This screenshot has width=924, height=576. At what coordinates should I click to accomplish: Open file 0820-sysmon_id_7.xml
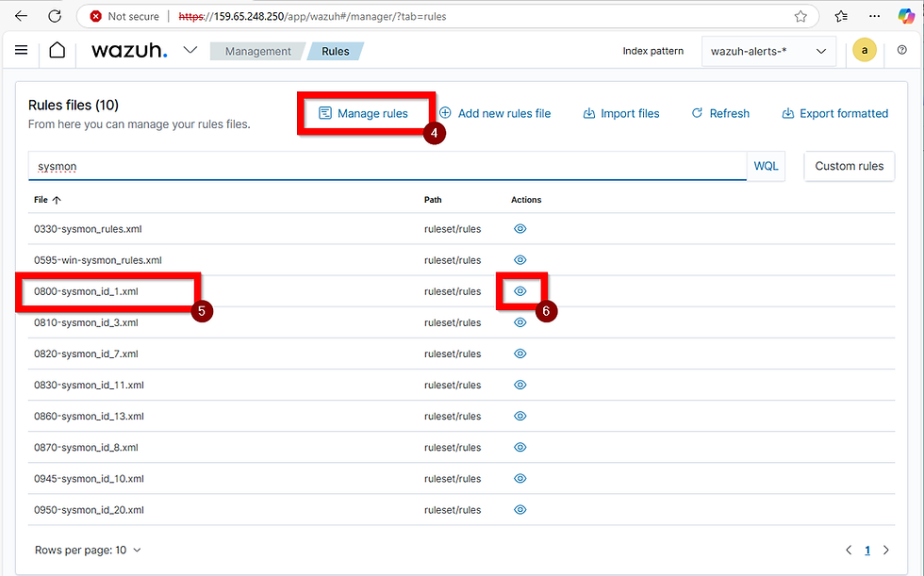pos(86,354)
